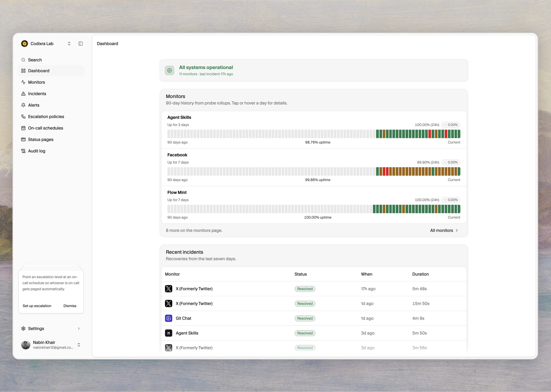Click the 100.00% uptime label
Viewport: 551px width, 392px height.
[x=317, y=217]
